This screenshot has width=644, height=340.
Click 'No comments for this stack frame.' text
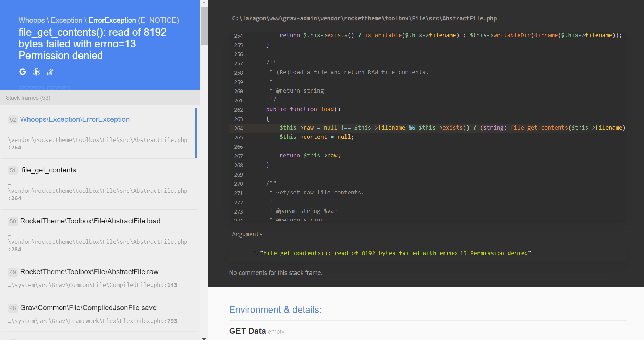[x=276, y=273]
